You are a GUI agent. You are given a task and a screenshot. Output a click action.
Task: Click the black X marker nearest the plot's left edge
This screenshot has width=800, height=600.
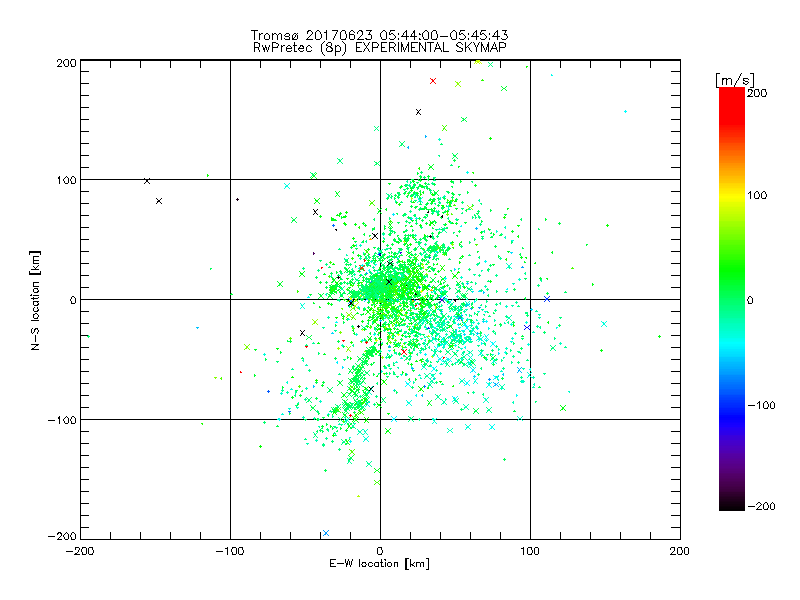pyautogui.click(x=147, y=181)
